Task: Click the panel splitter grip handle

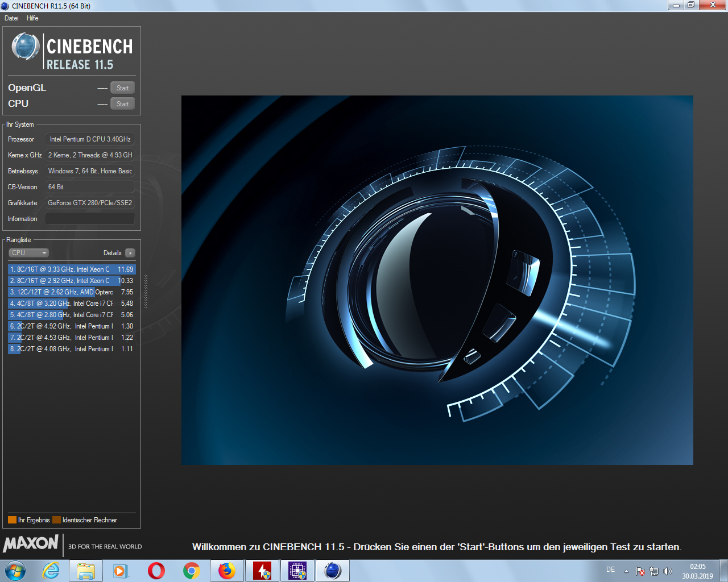Action: (x=146, y=291)
